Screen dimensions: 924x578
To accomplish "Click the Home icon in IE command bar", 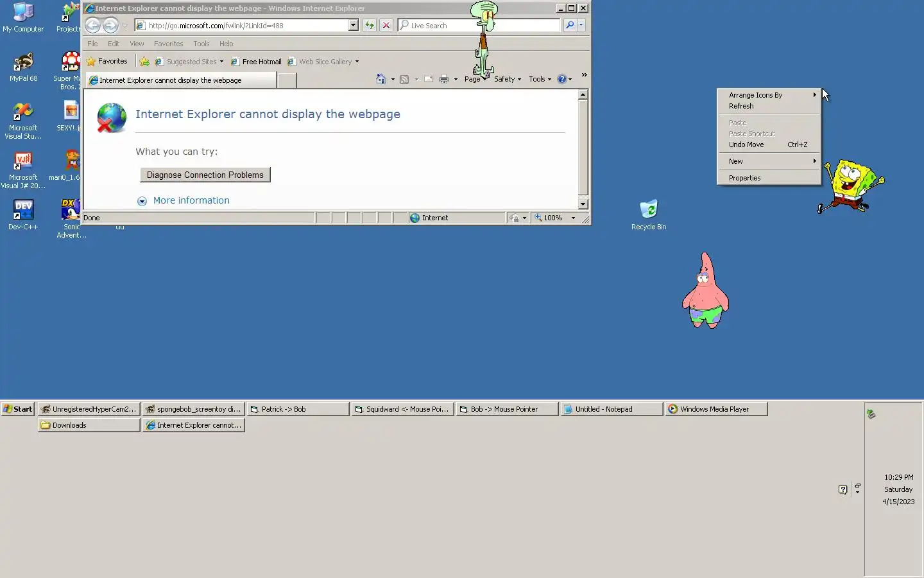I will pos(381,79).
